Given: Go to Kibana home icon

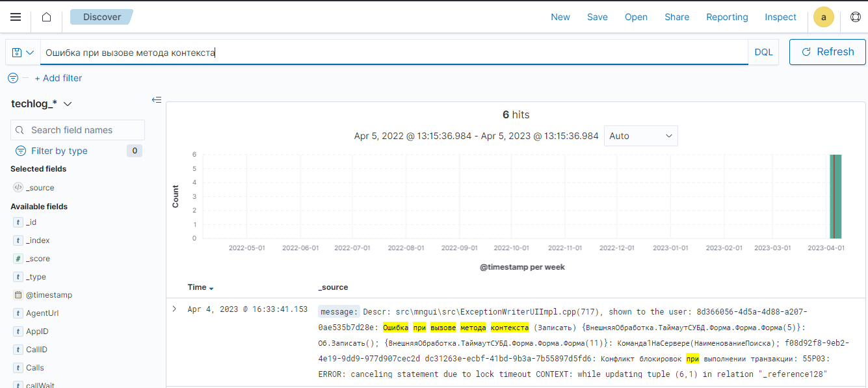Looking at the screenshot, I should click(46, 18).
